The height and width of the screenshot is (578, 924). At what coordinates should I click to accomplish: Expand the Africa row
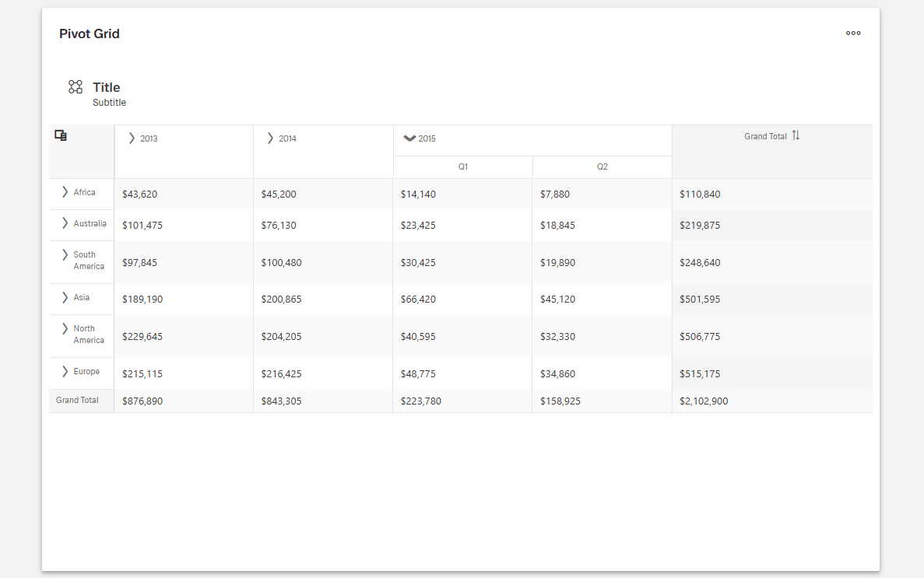pyautogui.click(x=65, y=192)
